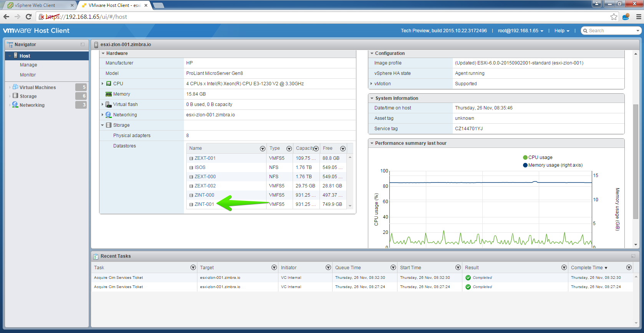Open the Free column filter menu
Image resolution: width=644 pixels, height=333 pixels.
343,149
